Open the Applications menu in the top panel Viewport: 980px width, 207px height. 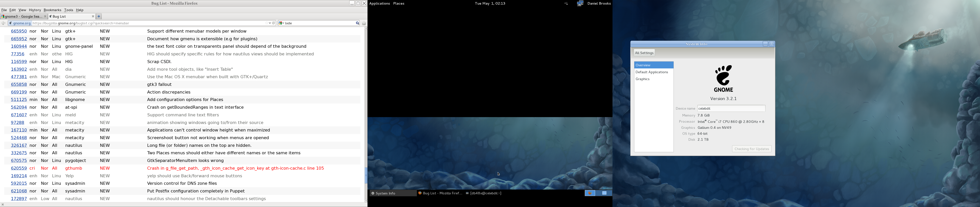[x=380, y=3]
